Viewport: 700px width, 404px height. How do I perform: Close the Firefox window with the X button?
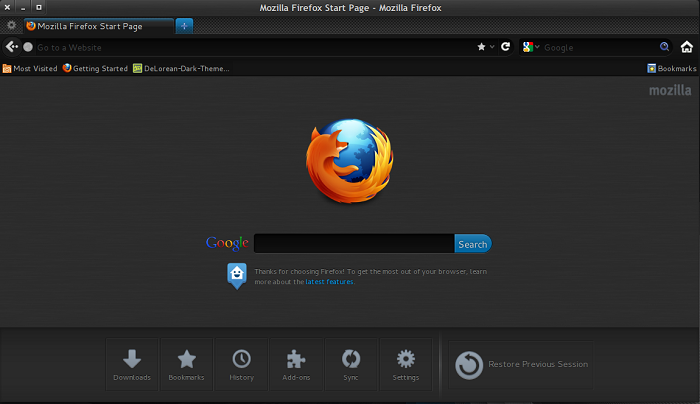tap(7, 7)
